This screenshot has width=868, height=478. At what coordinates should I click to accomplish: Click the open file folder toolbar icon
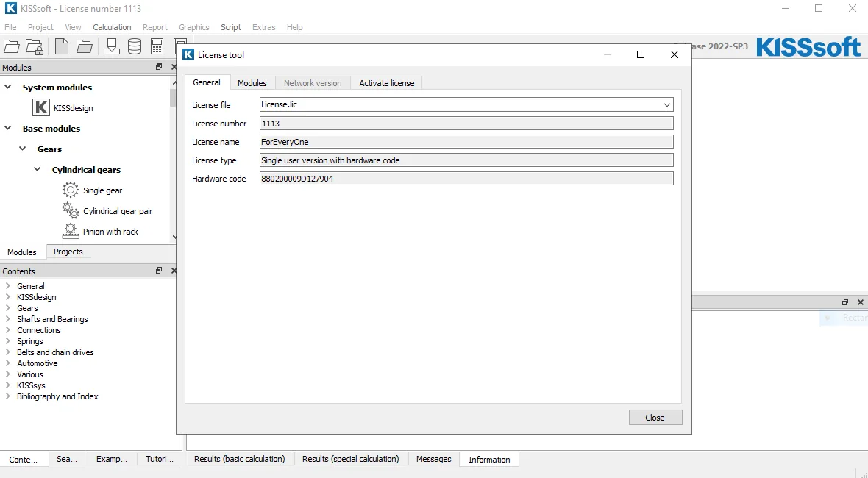pyautogui.click(x=84, y=46)
